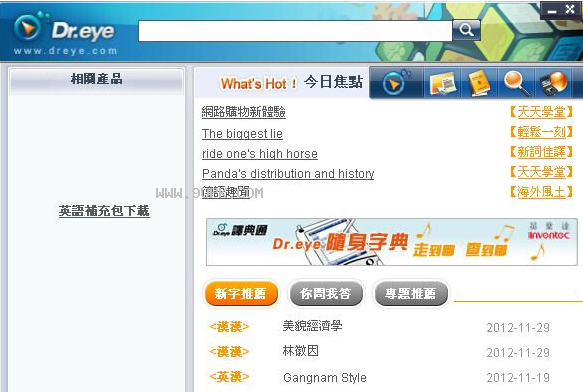Open The biggest lie article link
The height and width of the screenshot is (392, 583).
click(x=242, y=134)
